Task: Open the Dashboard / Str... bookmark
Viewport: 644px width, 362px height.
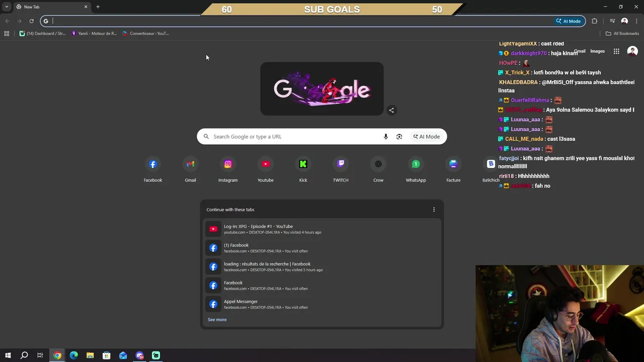Action: (x=43, y=34)
